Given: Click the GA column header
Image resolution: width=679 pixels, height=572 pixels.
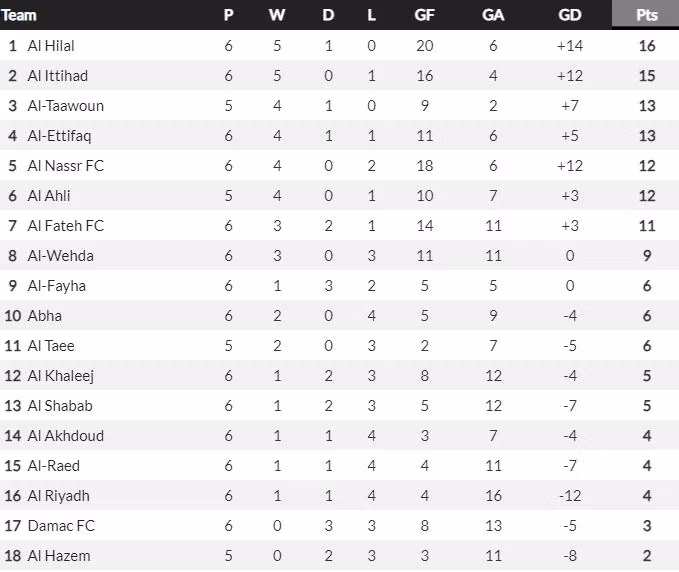Looking at the screenshot, I should coord(493,15).
